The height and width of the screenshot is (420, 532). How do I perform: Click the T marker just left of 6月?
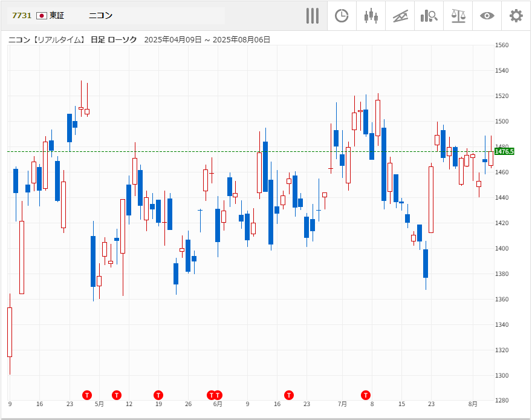click(211, 395)
